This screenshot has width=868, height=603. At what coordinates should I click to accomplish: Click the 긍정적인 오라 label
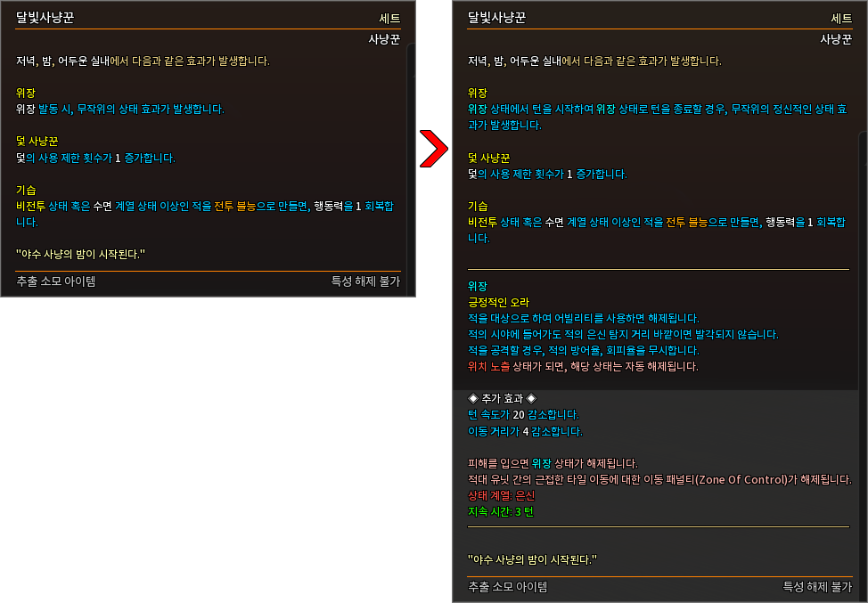498,303
